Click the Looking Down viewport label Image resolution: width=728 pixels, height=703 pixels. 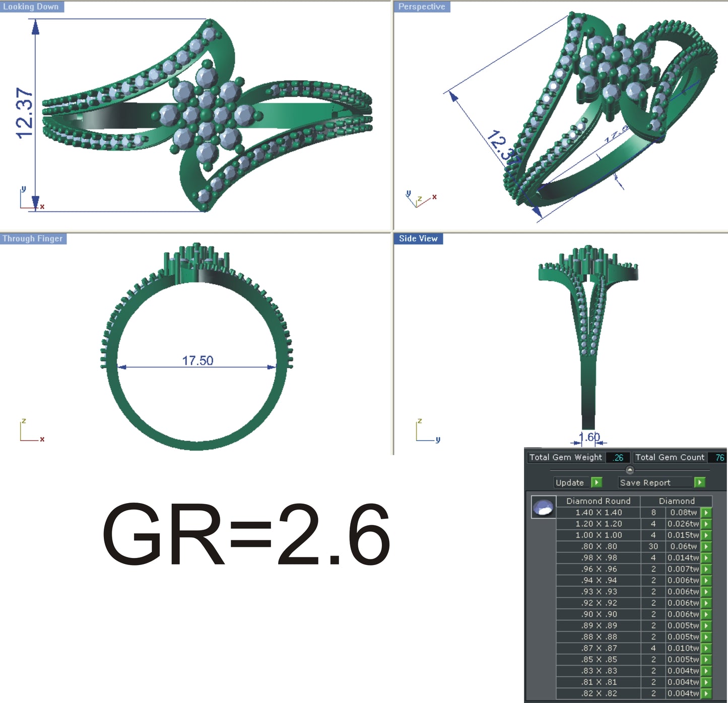click(31, 7)
